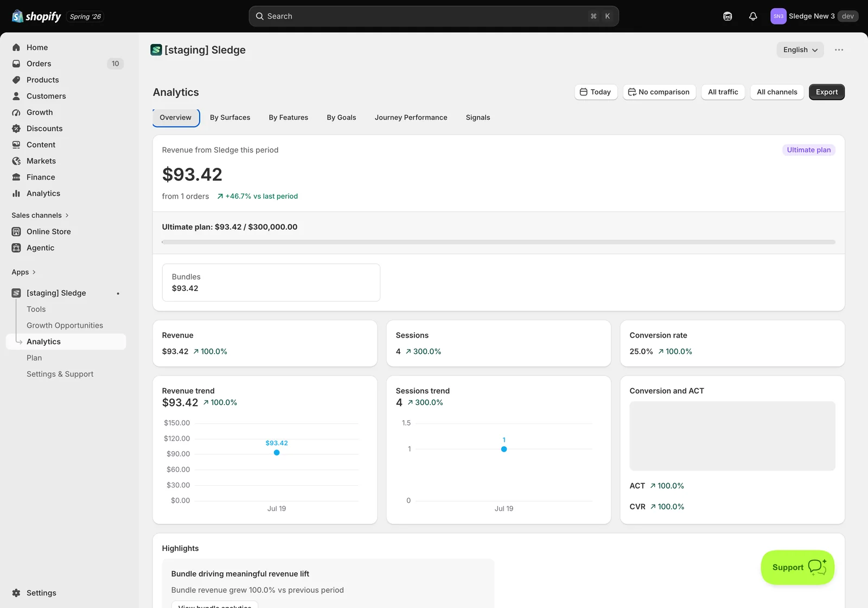Open the Signals tab

478,118
